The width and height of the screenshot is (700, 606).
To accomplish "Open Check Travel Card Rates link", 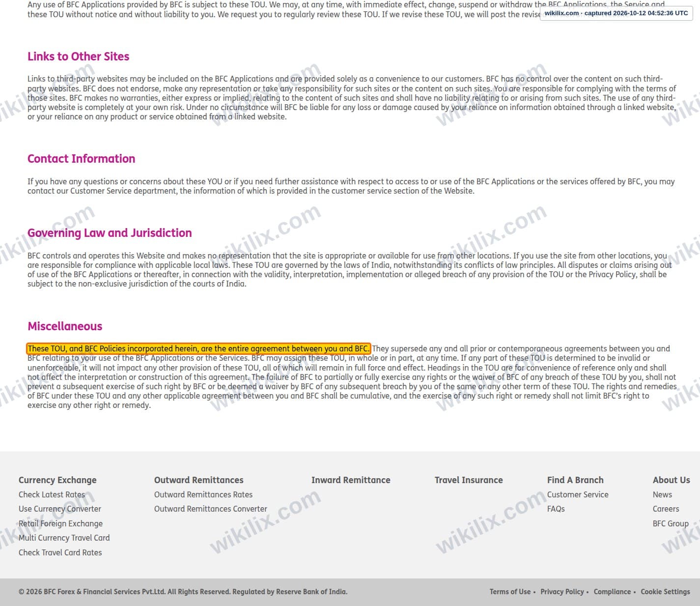I will [x=60, y=552].
